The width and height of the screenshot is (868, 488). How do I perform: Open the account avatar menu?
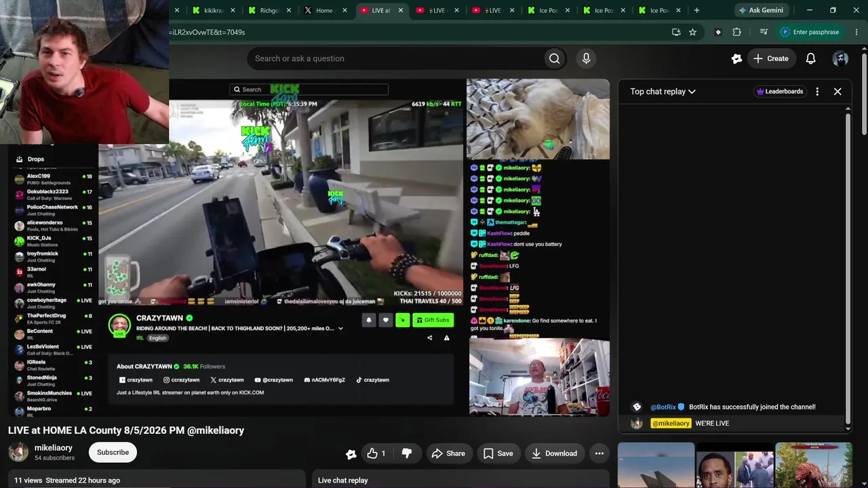840,58
